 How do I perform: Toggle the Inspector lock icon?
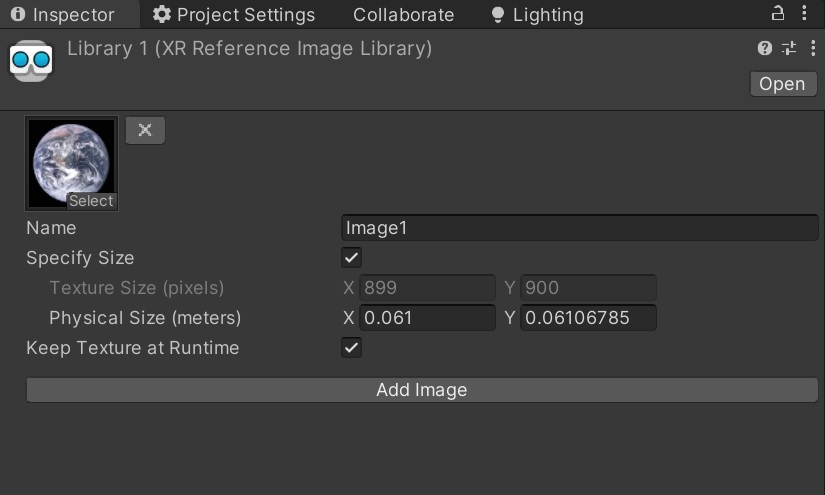(x=778, y=13)
